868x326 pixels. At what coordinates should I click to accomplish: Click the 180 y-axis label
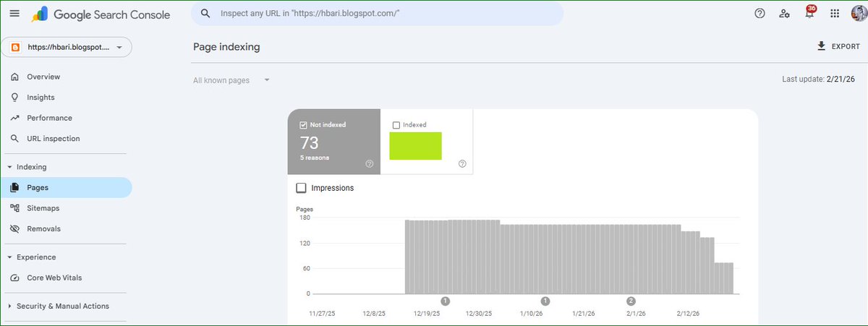303,218
